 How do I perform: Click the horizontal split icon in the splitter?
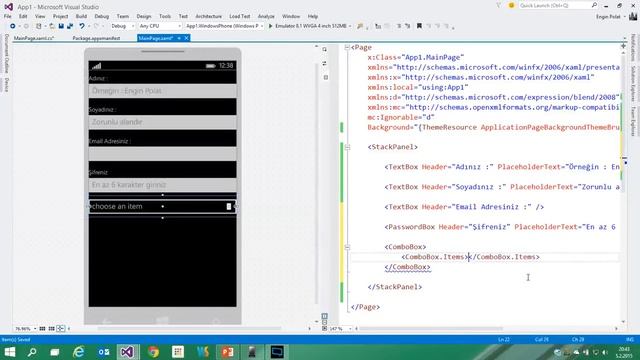(324, 322)
